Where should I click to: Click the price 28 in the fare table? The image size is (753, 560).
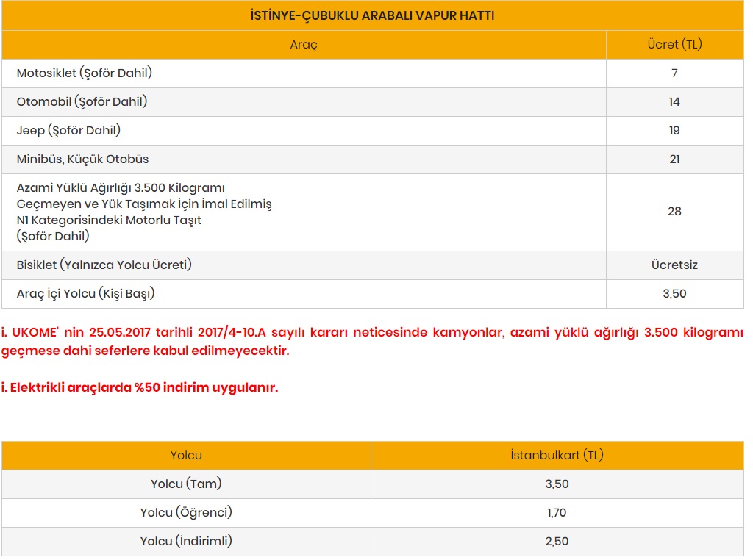pyautogui.click(x=674, y=212)
